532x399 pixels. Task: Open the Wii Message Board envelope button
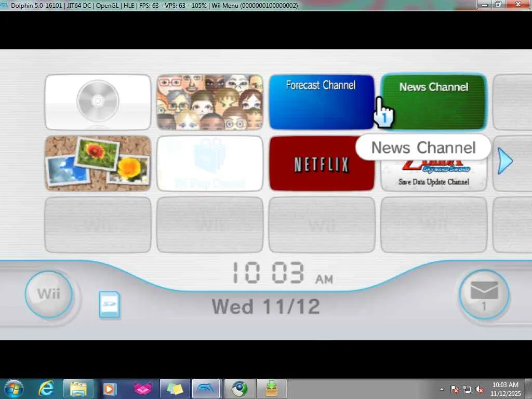(484, 294)
